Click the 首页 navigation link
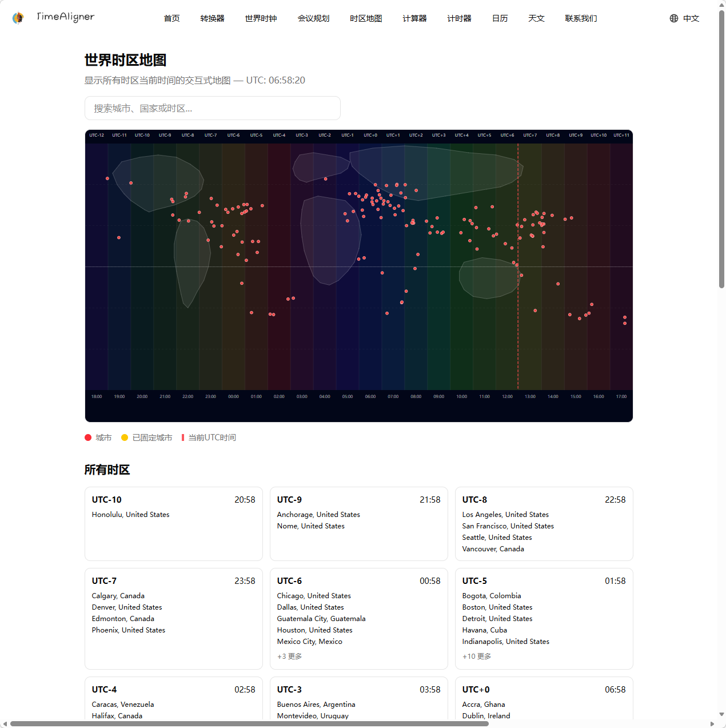726x728 pixels. click(171, 18)
